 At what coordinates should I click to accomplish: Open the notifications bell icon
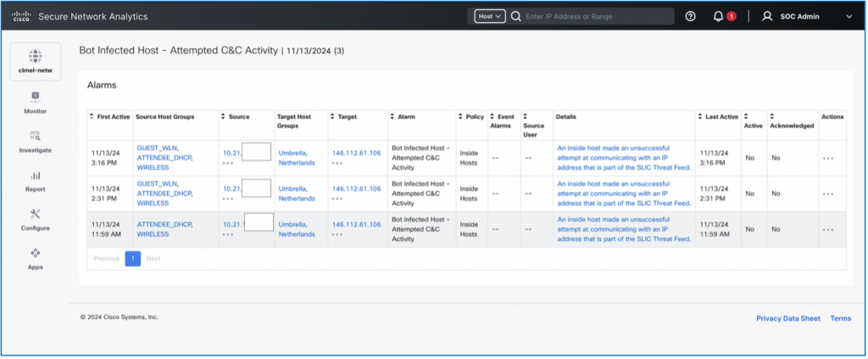pos(718,16)
